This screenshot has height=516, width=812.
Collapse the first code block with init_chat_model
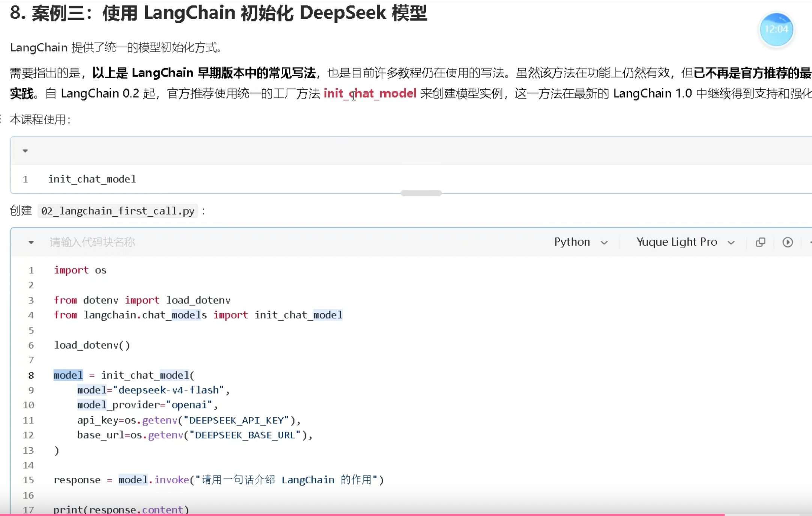point(25,151)
